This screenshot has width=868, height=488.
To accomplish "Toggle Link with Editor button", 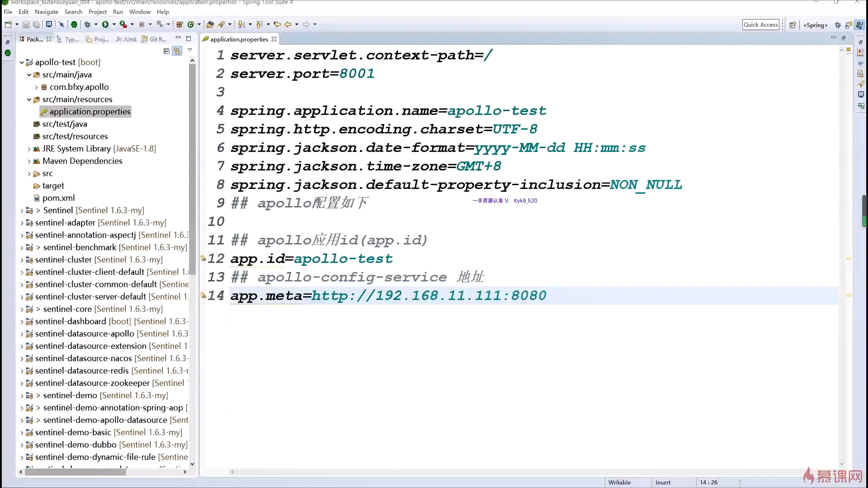I will click(x=177, y=51).
